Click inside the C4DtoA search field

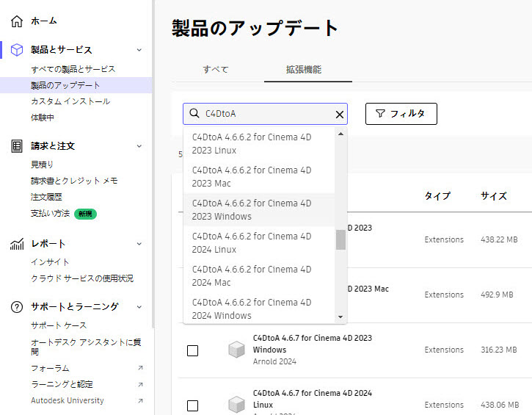(x=265, y=114)
